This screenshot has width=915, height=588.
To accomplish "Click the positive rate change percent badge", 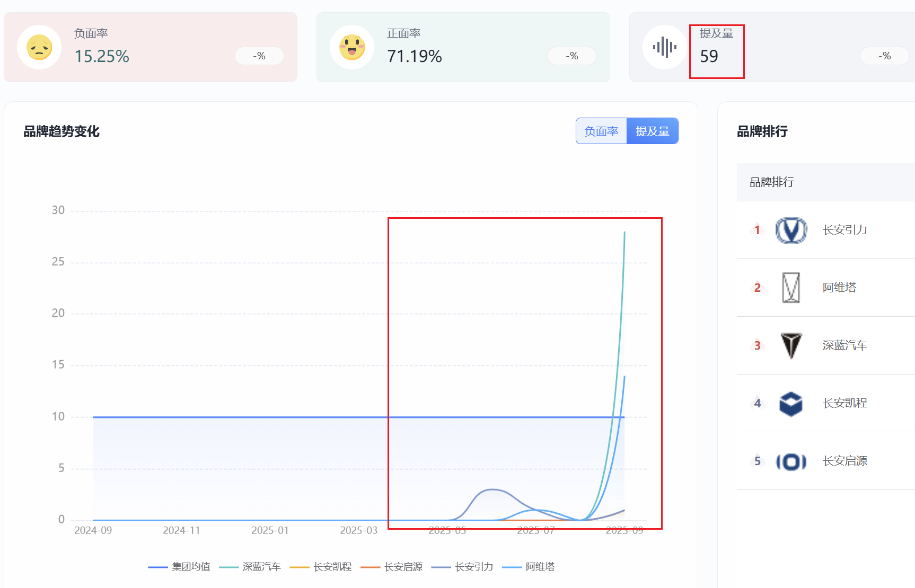I will [x=571, y=56].
